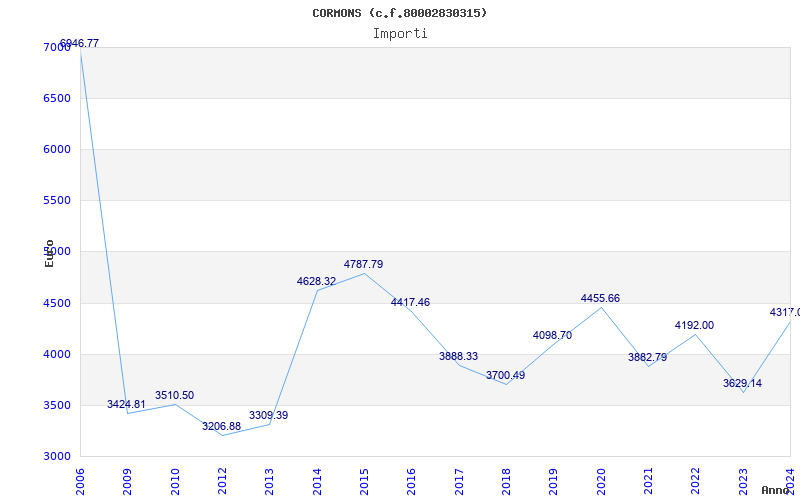
Task: Click the data label 4417.46
Action: [410, 302]
